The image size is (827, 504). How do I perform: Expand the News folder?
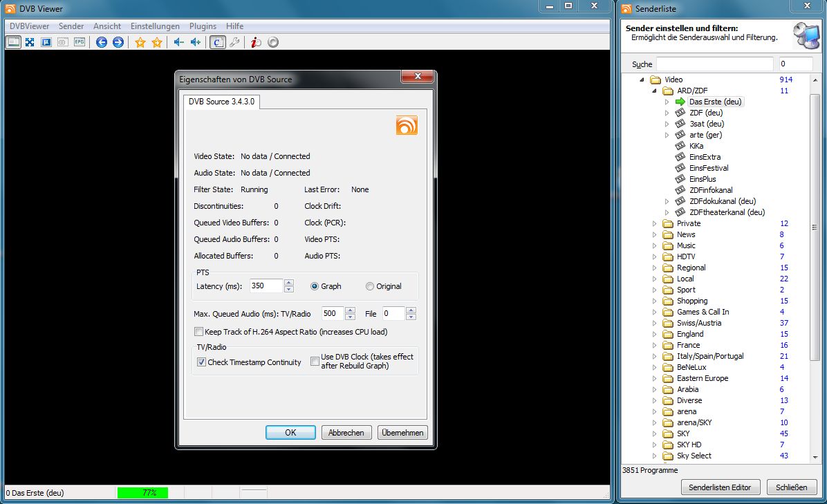tap(655, 234)
